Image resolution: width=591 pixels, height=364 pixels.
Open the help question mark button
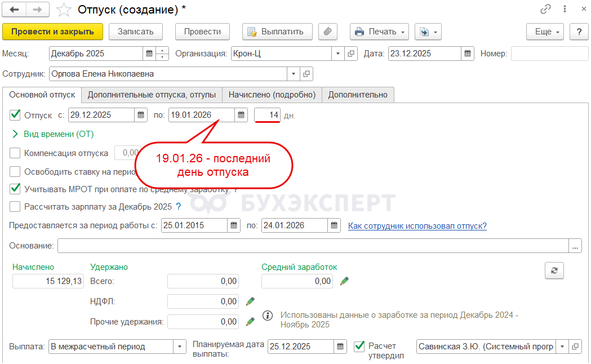(x=579, y=32)
